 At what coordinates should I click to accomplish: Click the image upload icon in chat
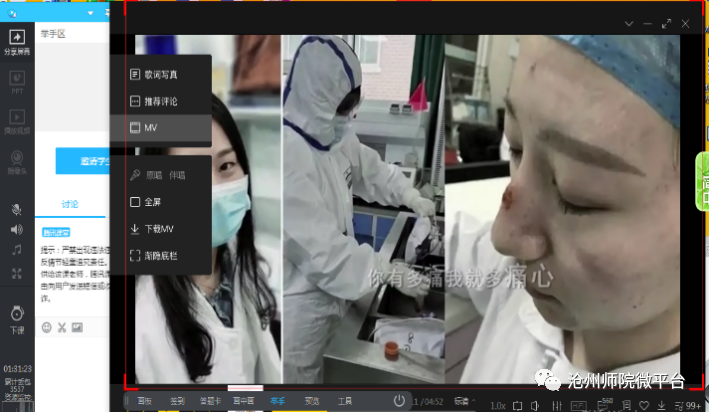click(78, 327)
